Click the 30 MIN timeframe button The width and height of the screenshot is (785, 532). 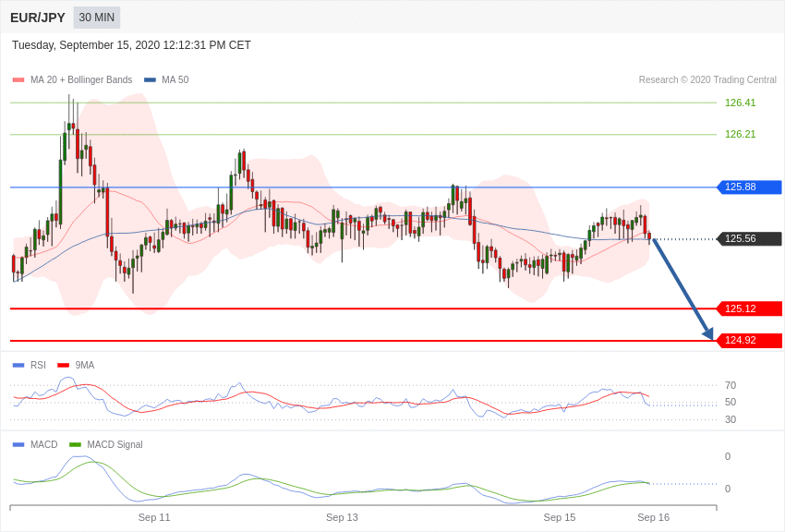pos(97,18)
